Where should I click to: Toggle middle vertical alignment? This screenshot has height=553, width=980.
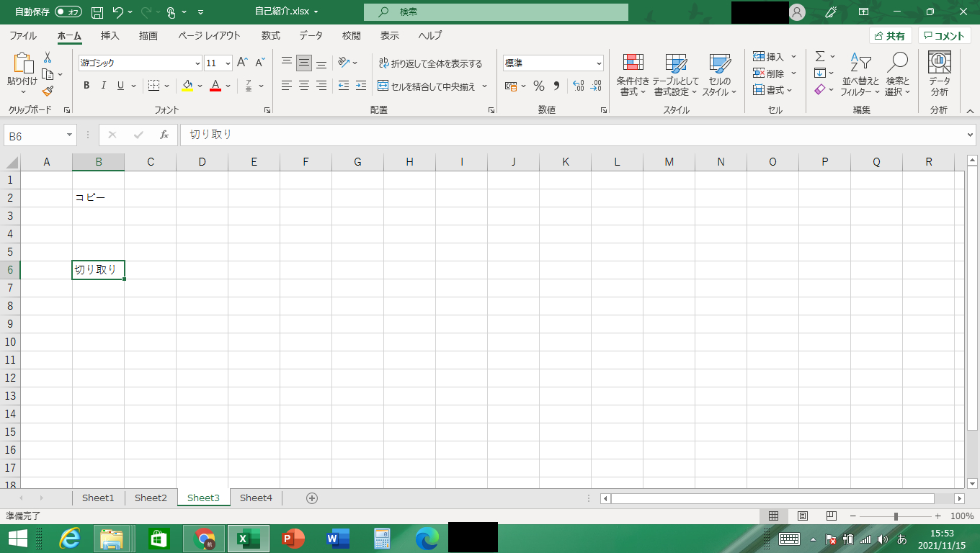coord(304,63)
